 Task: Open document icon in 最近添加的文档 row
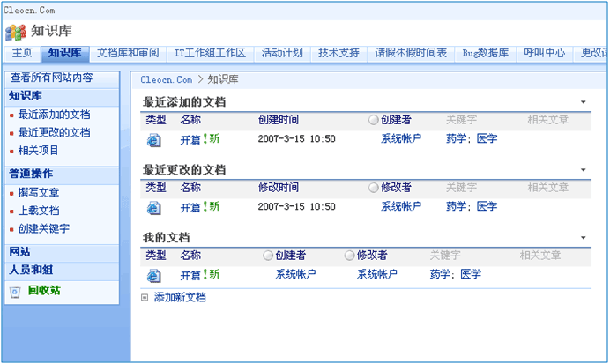(154, 140)
